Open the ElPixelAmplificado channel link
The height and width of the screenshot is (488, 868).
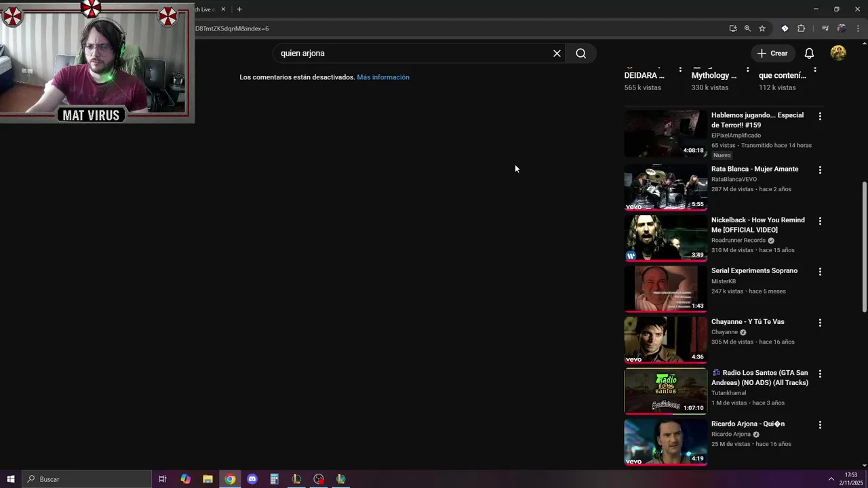[x=736, y=136]
